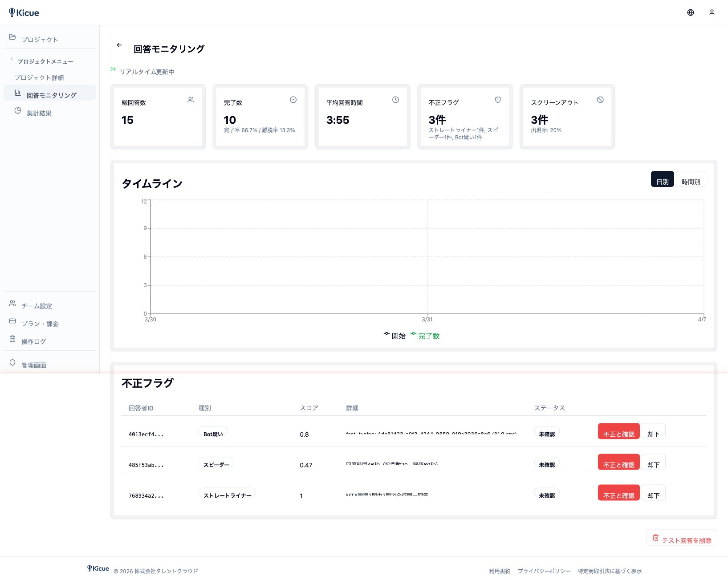Click the ban icon on スクリーンアウト card
This screenshot has height=580, width=728.
click(600, 100)
